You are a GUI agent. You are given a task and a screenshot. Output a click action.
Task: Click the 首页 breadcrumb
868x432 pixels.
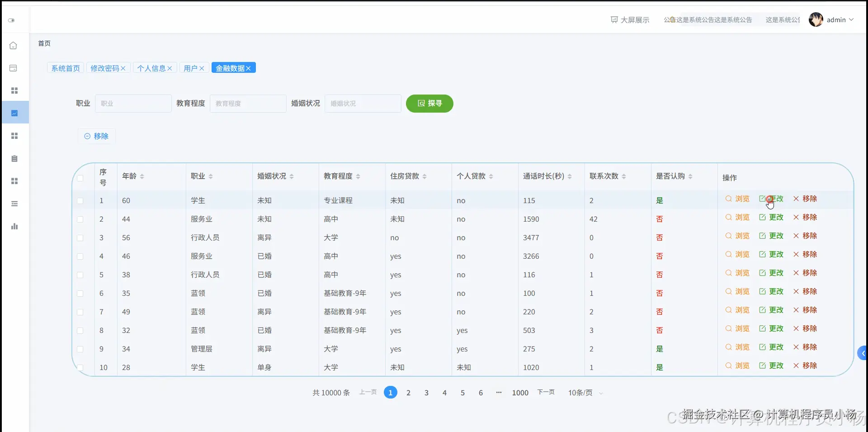tap(44, 43)
